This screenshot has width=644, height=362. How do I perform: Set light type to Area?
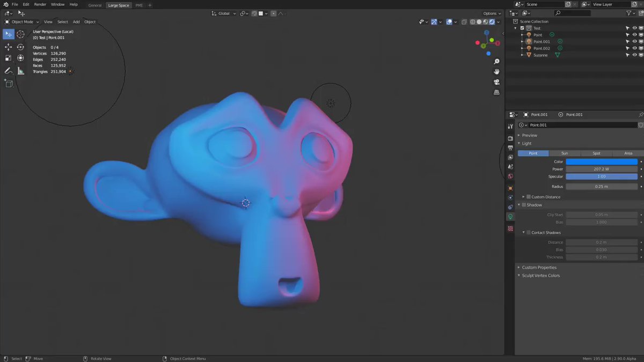click(628, 153)
